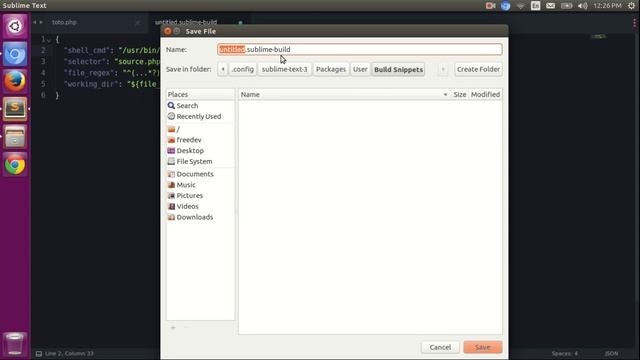640x360 pixels.
Task: Click Cancel in Save dialog
Action: 440,347
